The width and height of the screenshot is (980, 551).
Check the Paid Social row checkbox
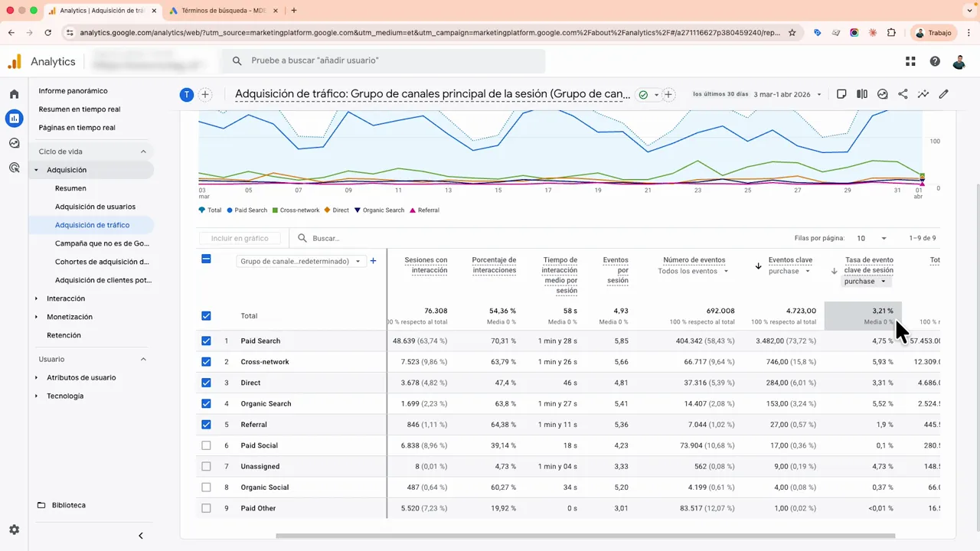[x=206, y=445]
